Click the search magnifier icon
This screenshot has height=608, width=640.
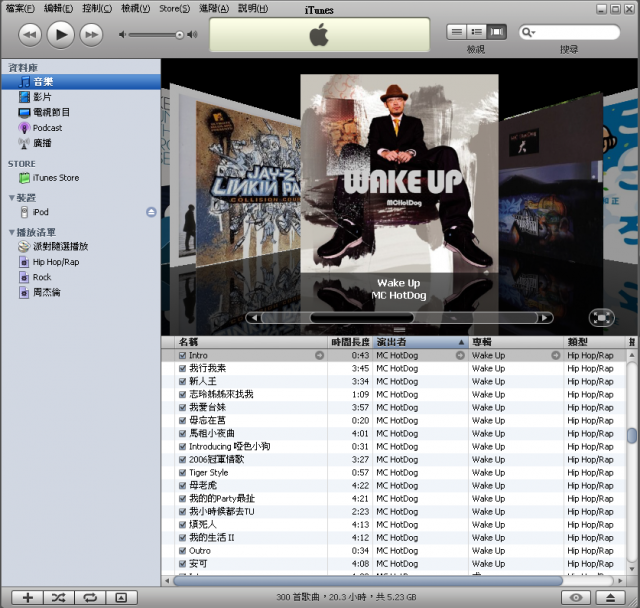pyautogui.click(x=528, y=32)
